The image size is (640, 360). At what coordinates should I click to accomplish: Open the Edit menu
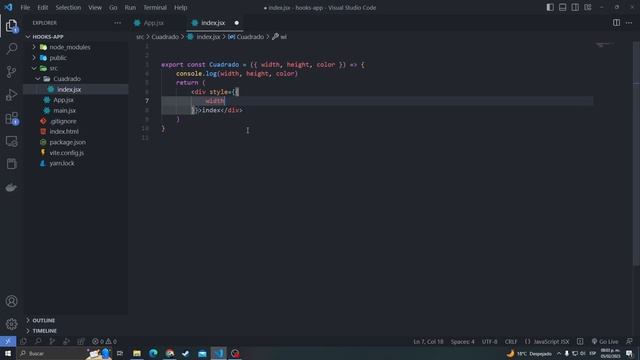(x=42, y=7)
